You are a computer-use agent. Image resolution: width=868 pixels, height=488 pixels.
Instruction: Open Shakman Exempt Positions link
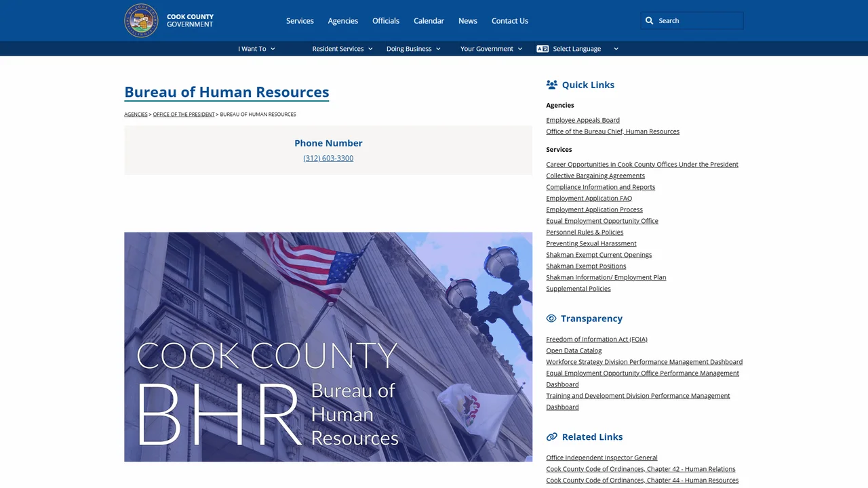(x=586, y=266)
